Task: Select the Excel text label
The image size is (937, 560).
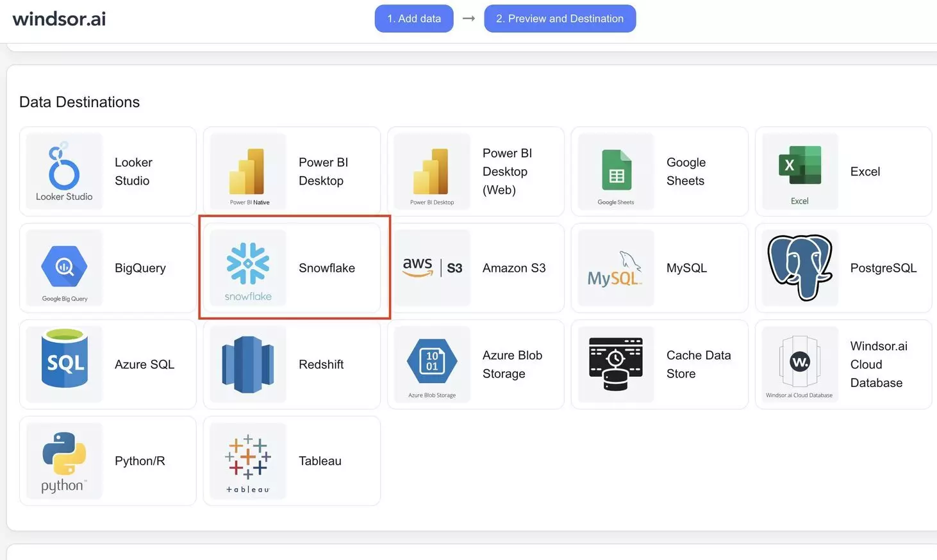Action: tap(865, 172)
